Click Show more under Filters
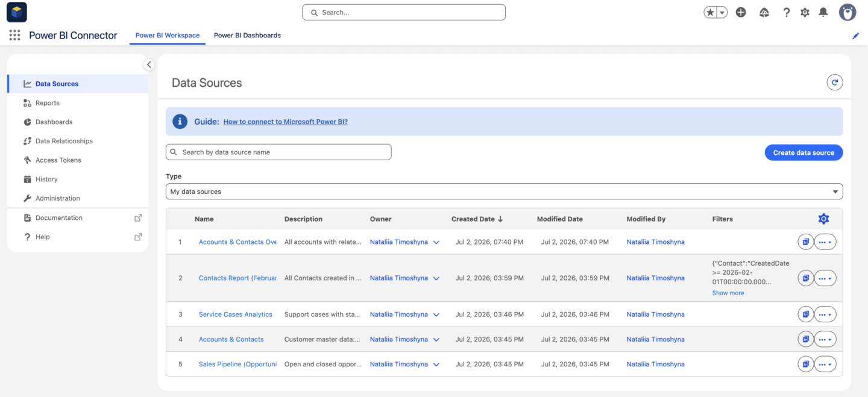 [728, 293]
